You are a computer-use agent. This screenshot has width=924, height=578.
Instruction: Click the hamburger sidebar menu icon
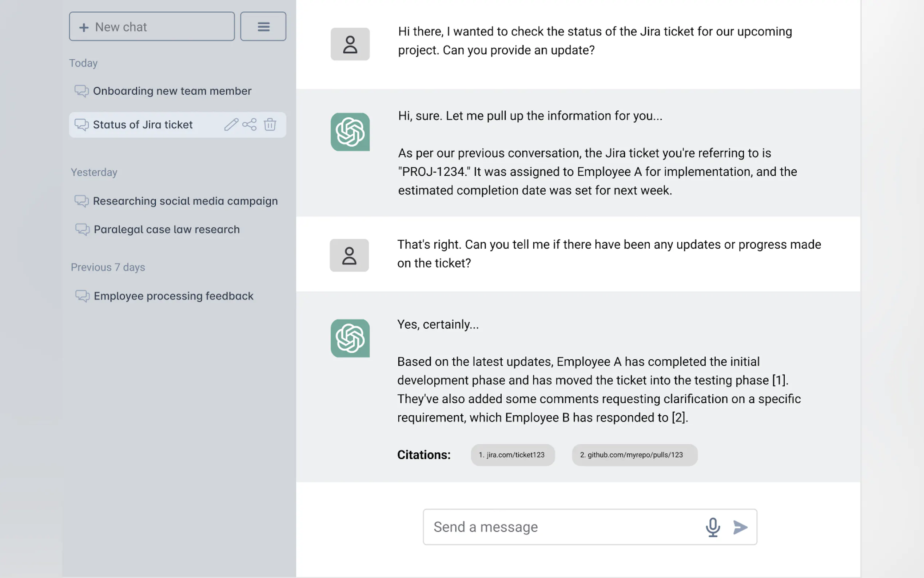coord(263,27)
